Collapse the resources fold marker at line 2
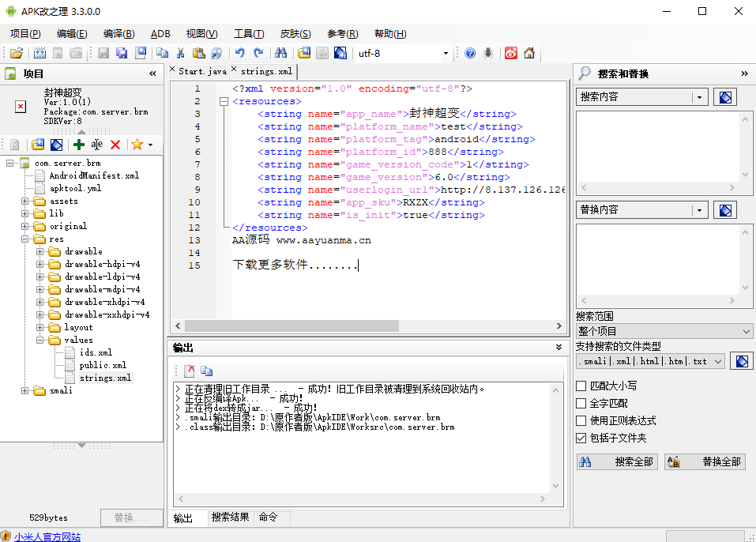 (x=224, y=101)
